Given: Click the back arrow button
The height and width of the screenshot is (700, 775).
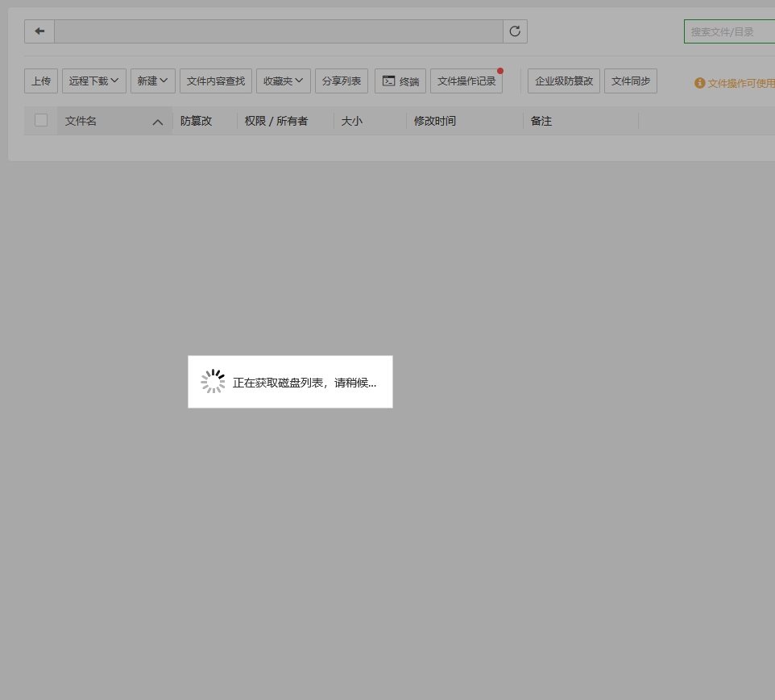Looking at the screenshot, I should pyautogui.click(x=39, y=31).
